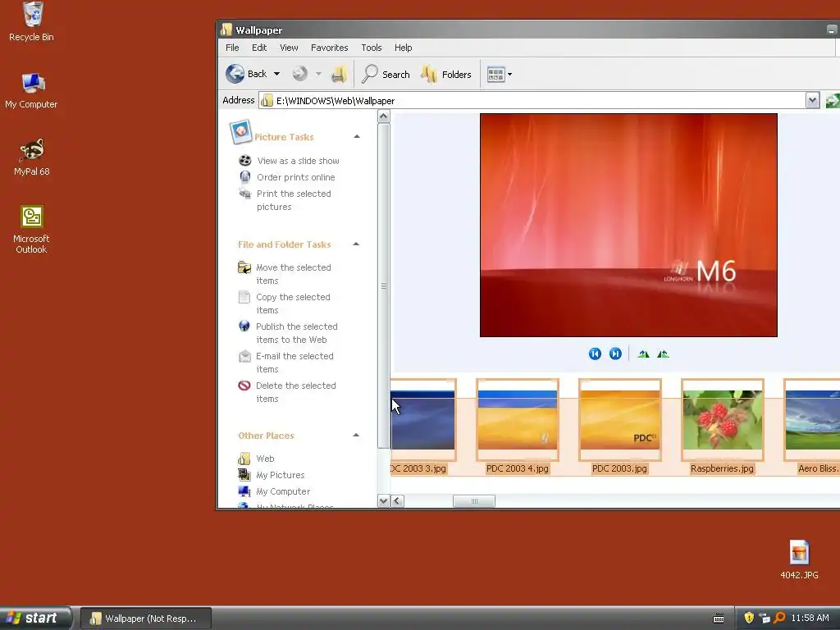Viewport: 840px width, 630px height.
Task: Click the task pane scroll up arrow
Action: pyautogui.click(x=383, y=116)
